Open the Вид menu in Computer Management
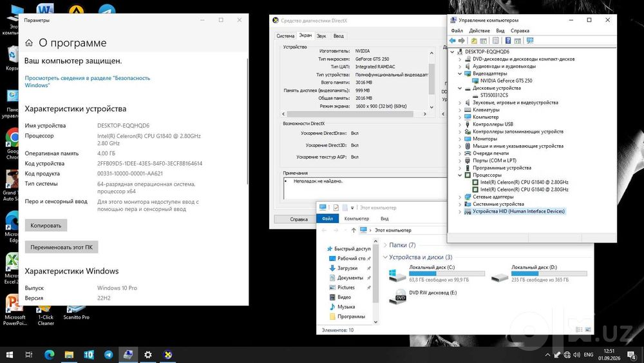The image size is (644, 363). point(500,31)
